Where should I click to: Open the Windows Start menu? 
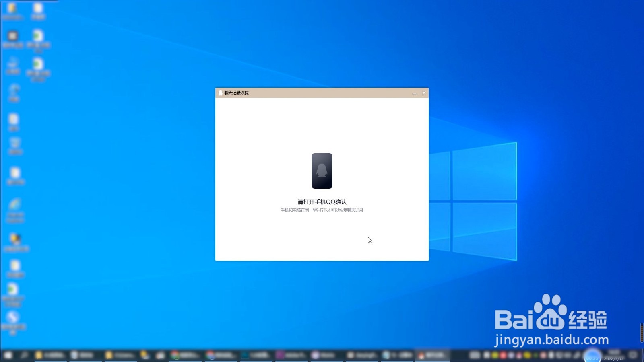point(8,355)
